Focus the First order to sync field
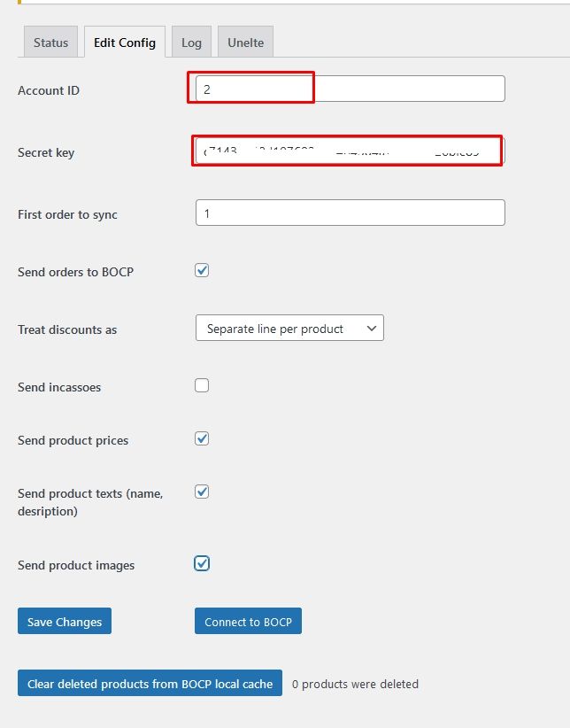 tap(350, 213)
